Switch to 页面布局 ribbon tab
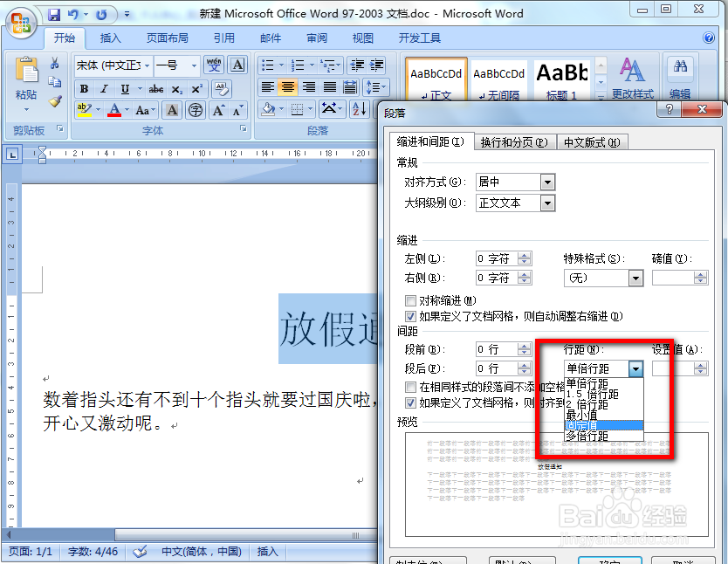This screenshot has width=728, height=564. pos(167,38)
